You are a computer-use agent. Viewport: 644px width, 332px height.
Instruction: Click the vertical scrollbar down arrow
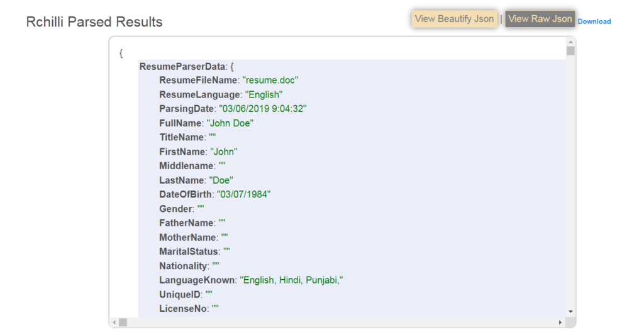[x=570, y=311]
